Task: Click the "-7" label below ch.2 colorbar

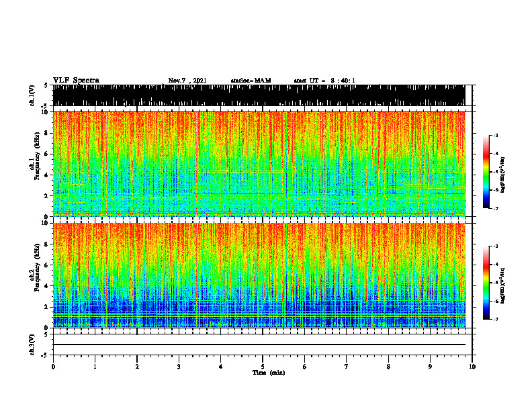Action: pyautogui.click(x=496, y=319)
